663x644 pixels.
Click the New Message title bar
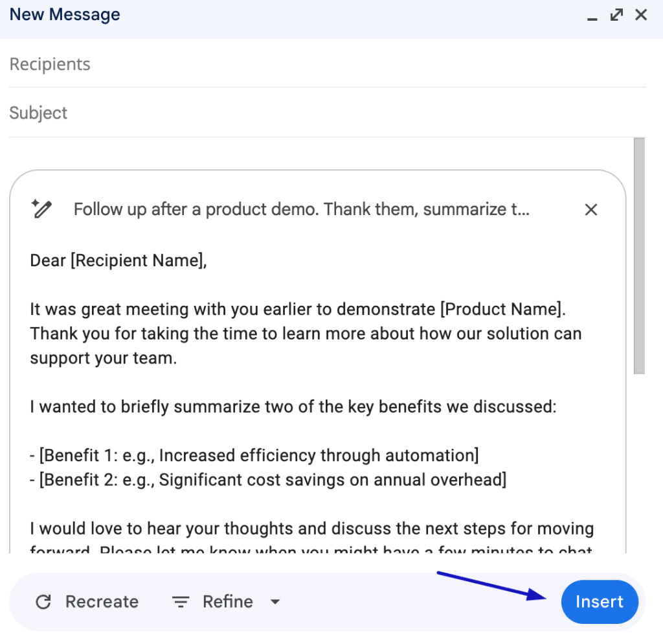click(64, 14)
